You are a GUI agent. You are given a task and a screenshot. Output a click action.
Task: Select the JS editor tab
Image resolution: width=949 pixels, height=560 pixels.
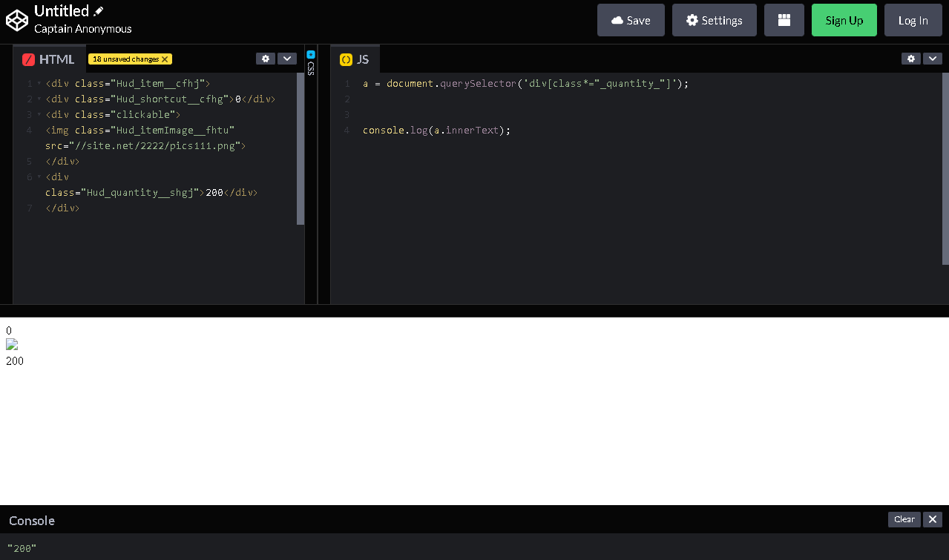(355, 59)
